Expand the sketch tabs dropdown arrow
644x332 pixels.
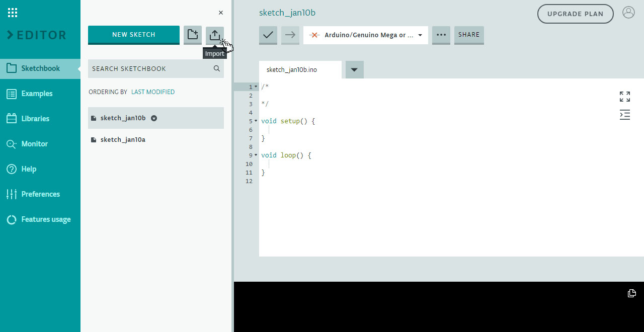click(x=354, y=70)
